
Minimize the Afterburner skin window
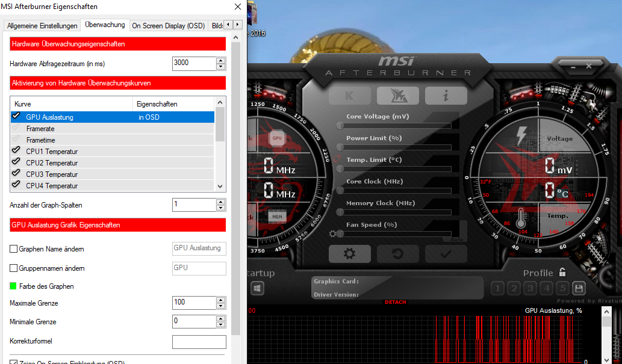click(x=573, y=67)
